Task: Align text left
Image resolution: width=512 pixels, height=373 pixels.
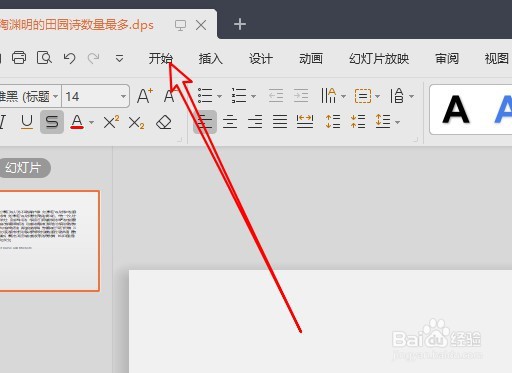Action: coord(205,122)
